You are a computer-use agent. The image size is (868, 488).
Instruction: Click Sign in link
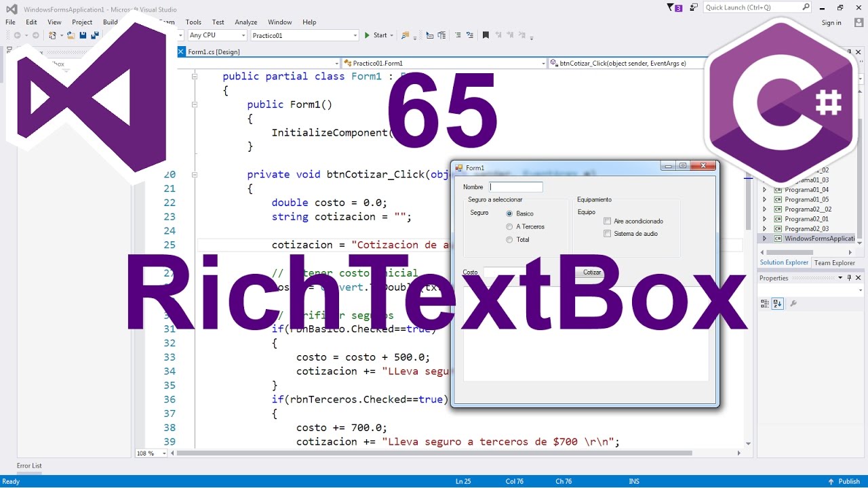pyautogui.click(x=831, y=22)
